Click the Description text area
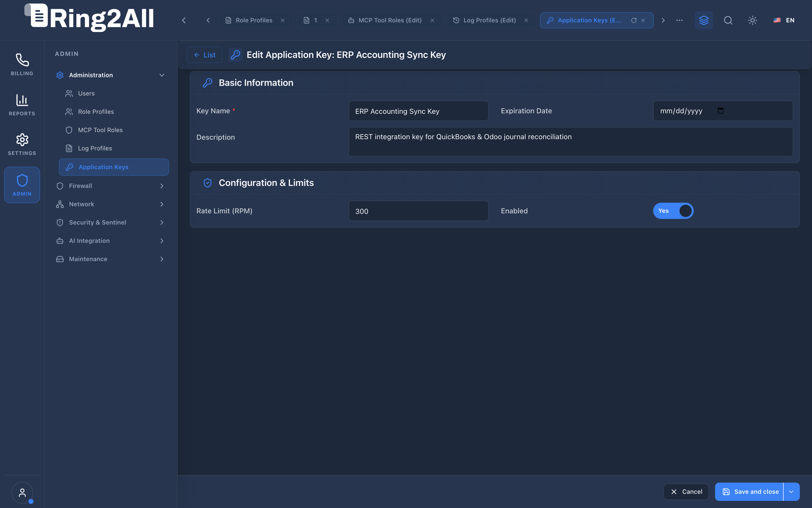 tap(571, 141)
